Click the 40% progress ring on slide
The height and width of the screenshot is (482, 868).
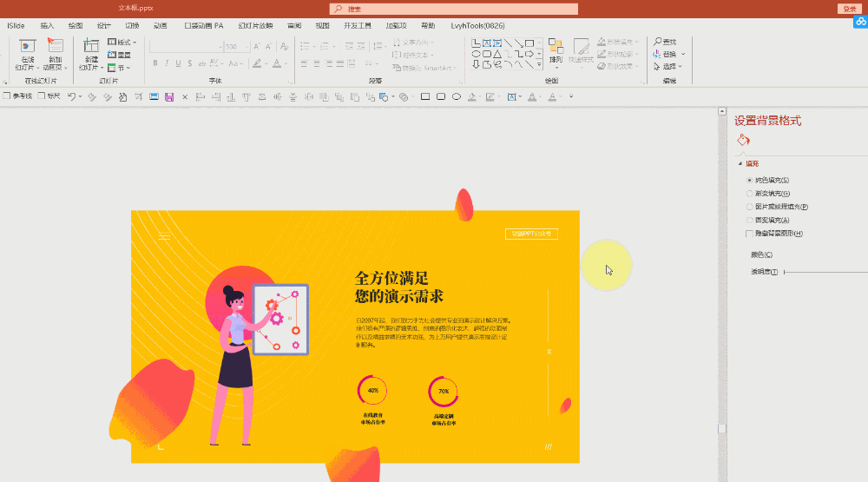tap(372, 391)
